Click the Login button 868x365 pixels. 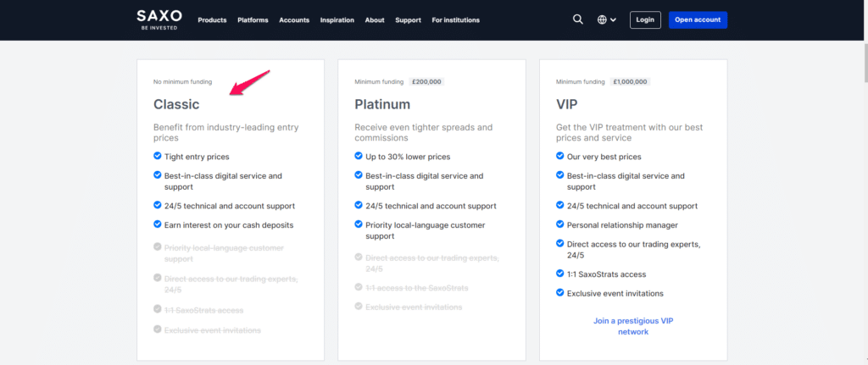pyautogui.click(x=645, y=20)
